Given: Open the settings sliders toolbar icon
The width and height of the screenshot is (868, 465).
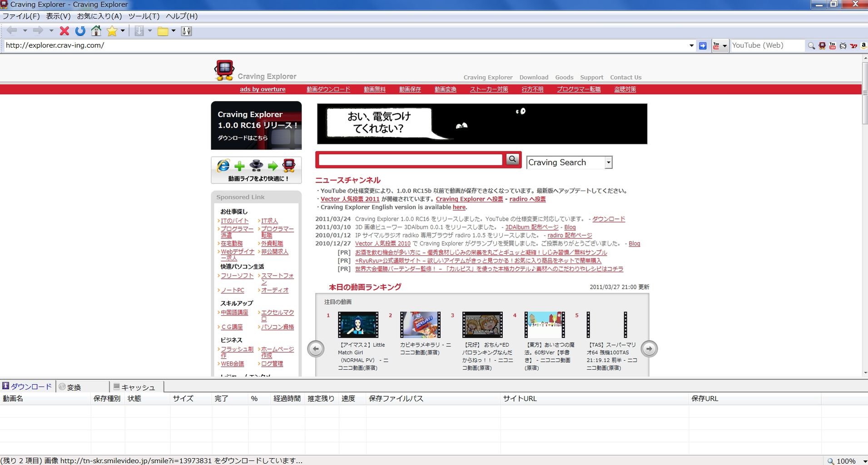Looking at the screenshot, I should coord(186,31).
